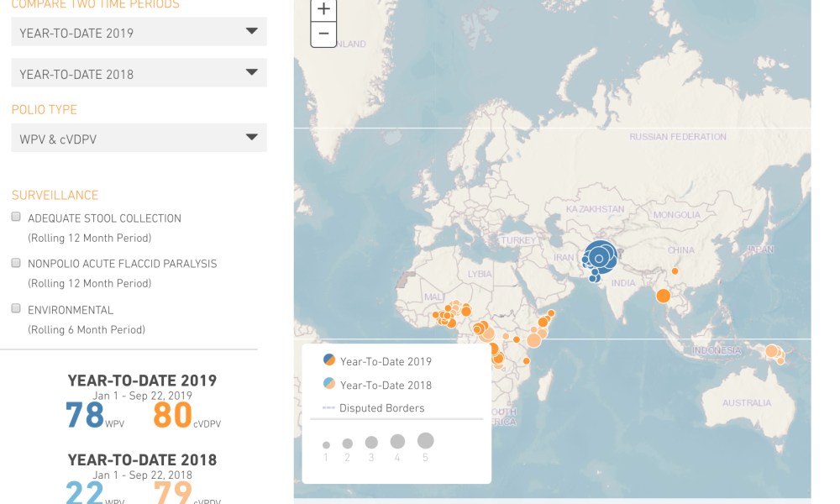Open the Year-To-Date 2019 period dropdown
Viewport: 840px width, 504px height.
(x=139, y=33)
